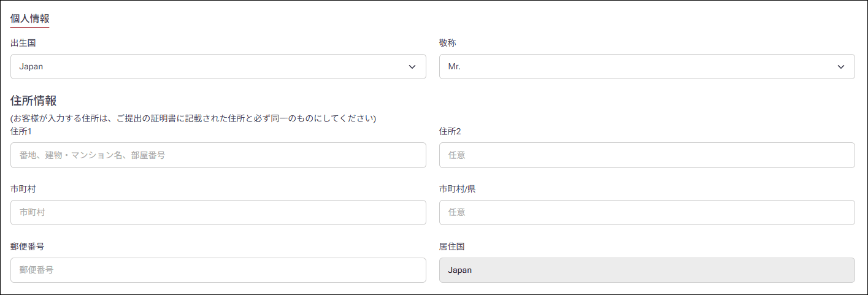Open the 敬称 dropdown showing Mr.
Viewport: 868px width, 295px height.
[x=647, y=66]
